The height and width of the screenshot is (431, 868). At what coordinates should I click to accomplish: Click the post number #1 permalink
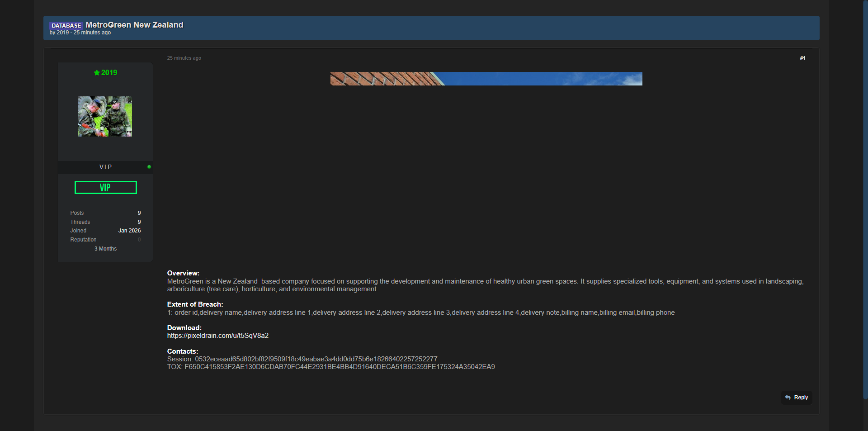(802, 58)
